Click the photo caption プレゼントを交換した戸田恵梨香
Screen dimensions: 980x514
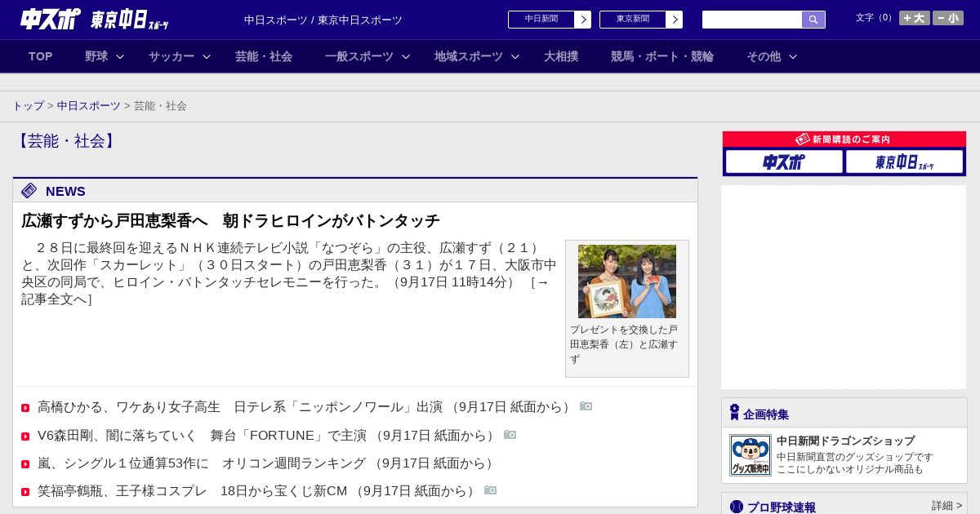pos(624,344)
